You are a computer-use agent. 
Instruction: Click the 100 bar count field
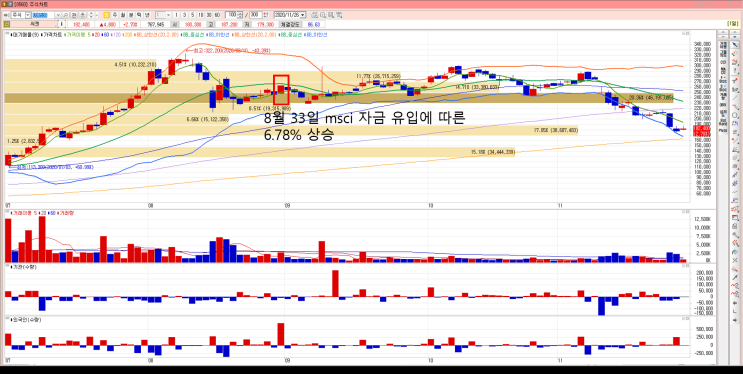[231, 15]
